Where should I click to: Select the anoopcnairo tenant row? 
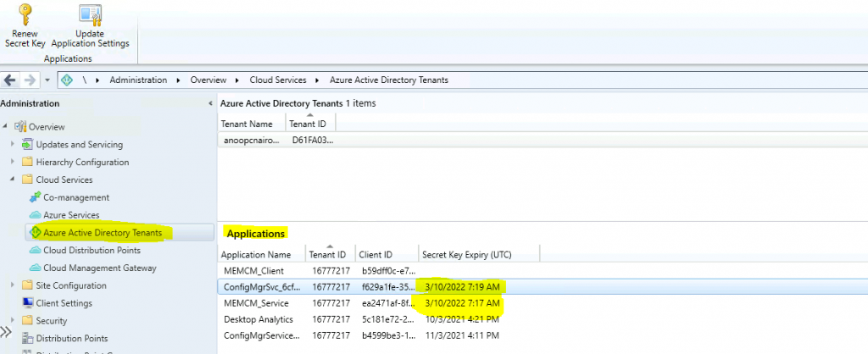click(542, 140)
